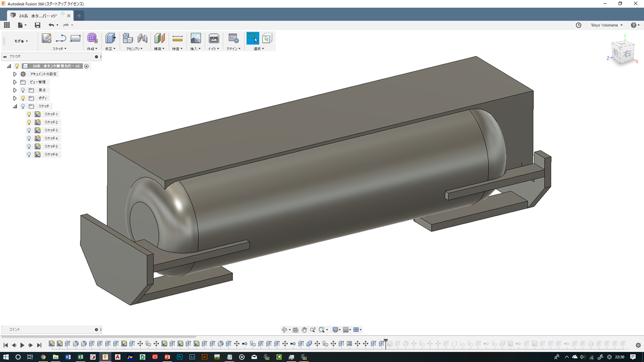Collapse the スケッチ folder
The width and height of the screenshot is (644, 362).
coord(15,106)
